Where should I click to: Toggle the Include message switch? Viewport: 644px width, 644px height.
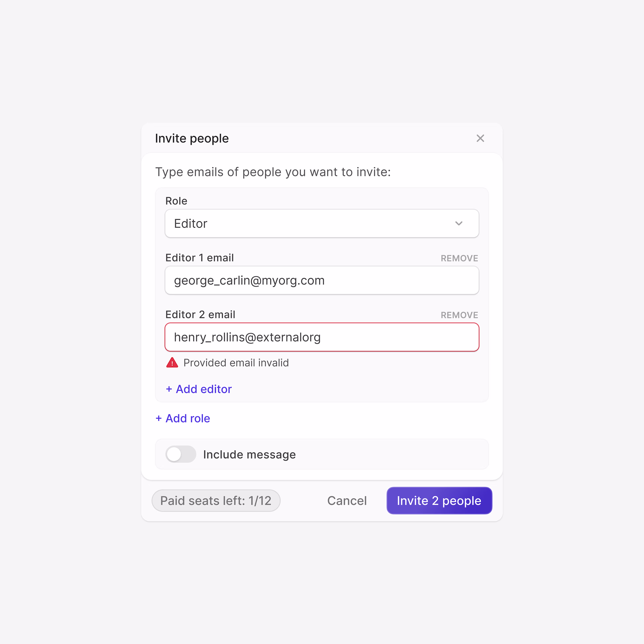181,454
